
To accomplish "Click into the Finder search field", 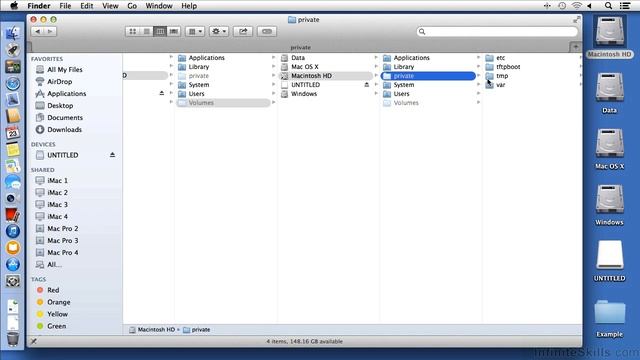I will point(497,31).
